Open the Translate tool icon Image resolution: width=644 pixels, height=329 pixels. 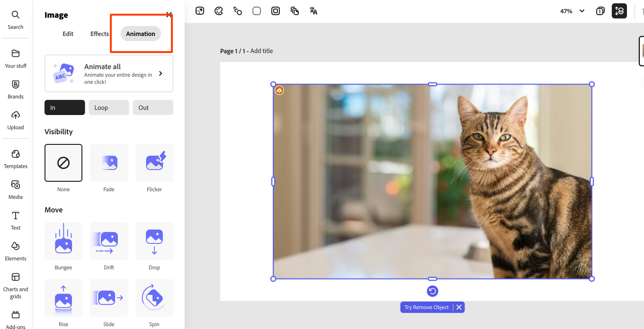(313, 11)
